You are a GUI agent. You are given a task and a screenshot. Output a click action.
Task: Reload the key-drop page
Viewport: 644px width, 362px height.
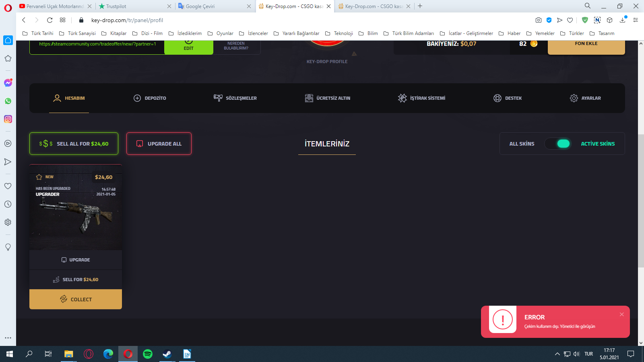coord(50,20)
